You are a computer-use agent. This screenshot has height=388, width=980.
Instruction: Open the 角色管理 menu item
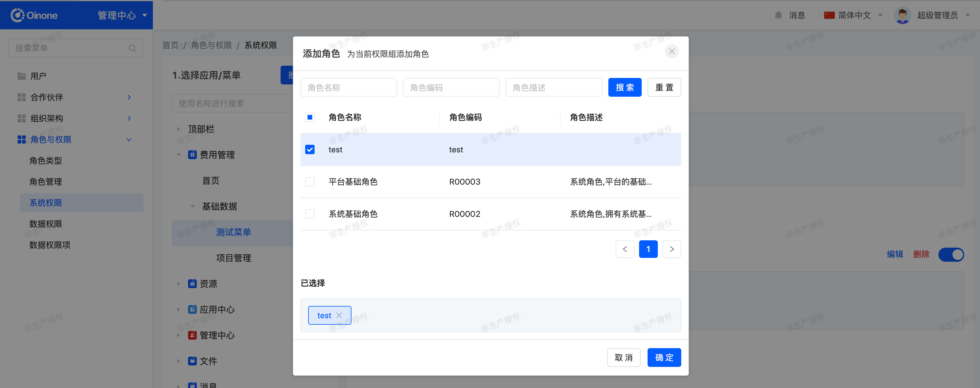(x=46, y=182)
